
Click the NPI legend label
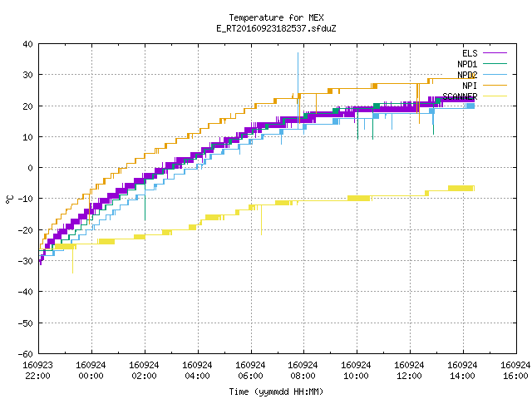(470, 86)
